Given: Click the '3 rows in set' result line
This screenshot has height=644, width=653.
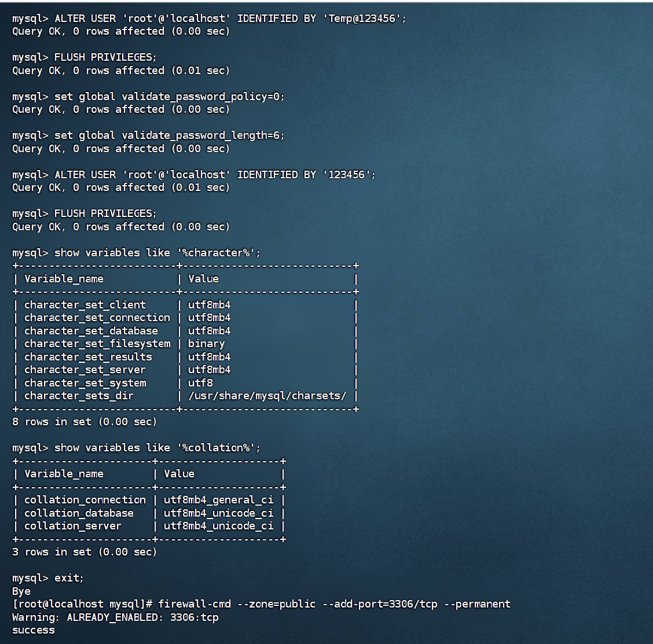Looking at the screenshot, I should coord(84,552).
